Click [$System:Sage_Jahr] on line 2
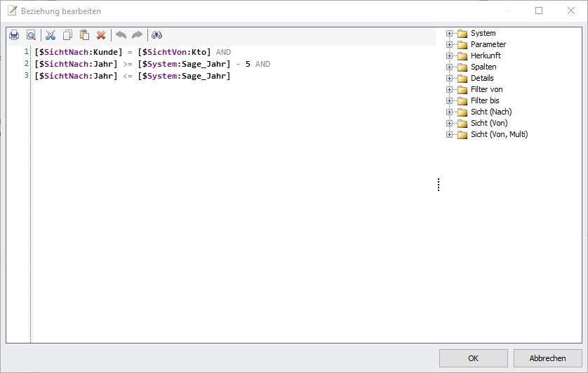588x373 pixels. (x=184, y=64)
